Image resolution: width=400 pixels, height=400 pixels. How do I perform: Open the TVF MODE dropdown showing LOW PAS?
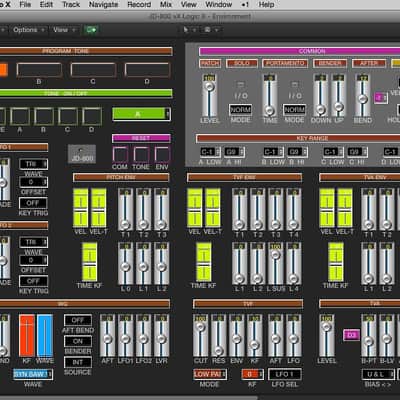(x=210, y=374)
